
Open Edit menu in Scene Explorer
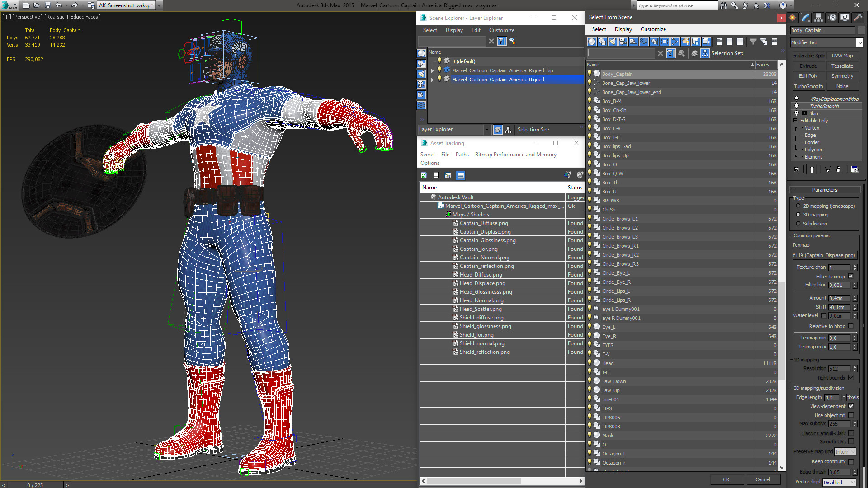tap(476, 30)
